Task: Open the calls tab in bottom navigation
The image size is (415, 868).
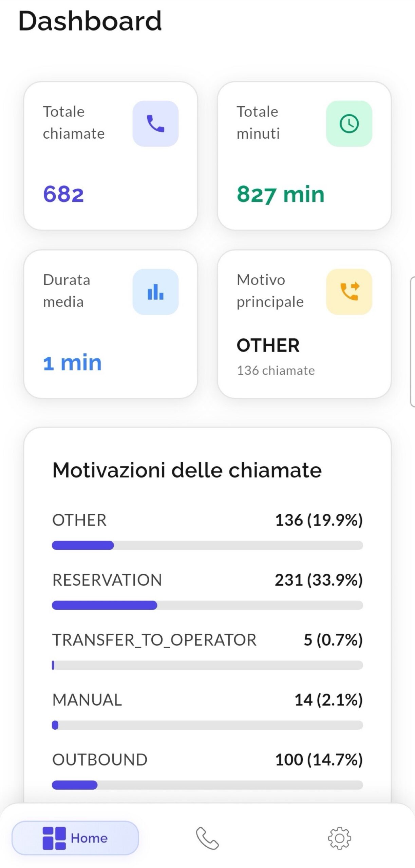Action: [x=207, y=838]
